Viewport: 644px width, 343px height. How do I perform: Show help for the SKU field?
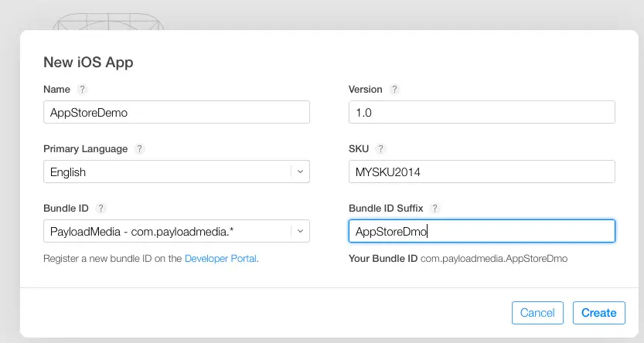[380, 149]
